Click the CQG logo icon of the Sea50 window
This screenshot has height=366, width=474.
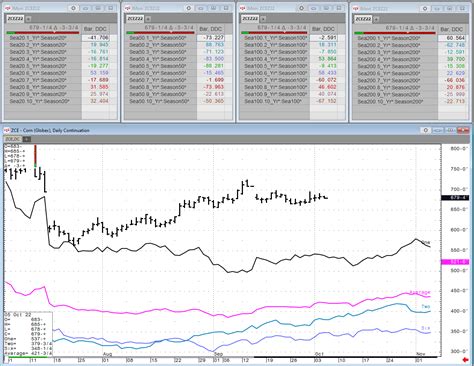127,8
